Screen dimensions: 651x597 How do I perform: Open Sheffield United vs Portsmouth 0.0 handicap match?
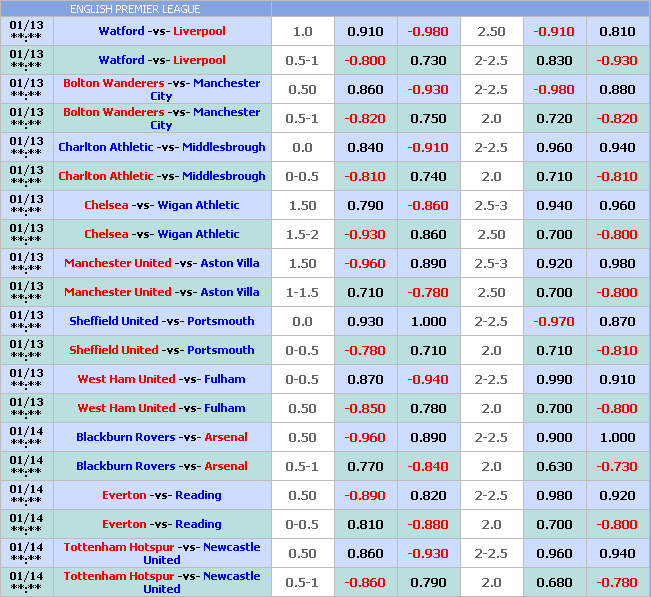click(162, 321)
